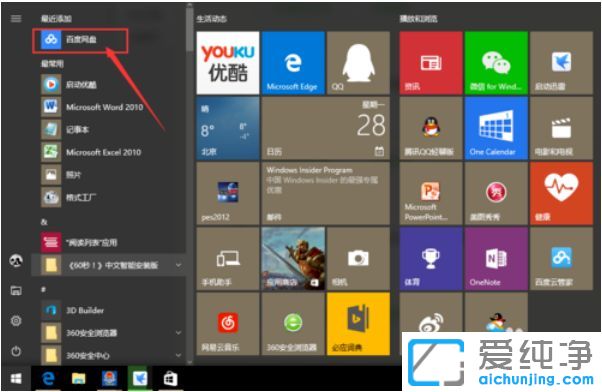Image resolution: width=602 pixels, height=392 pixels.
Task: Open the 日历 calendar tile showing 28
Action: 326,128
